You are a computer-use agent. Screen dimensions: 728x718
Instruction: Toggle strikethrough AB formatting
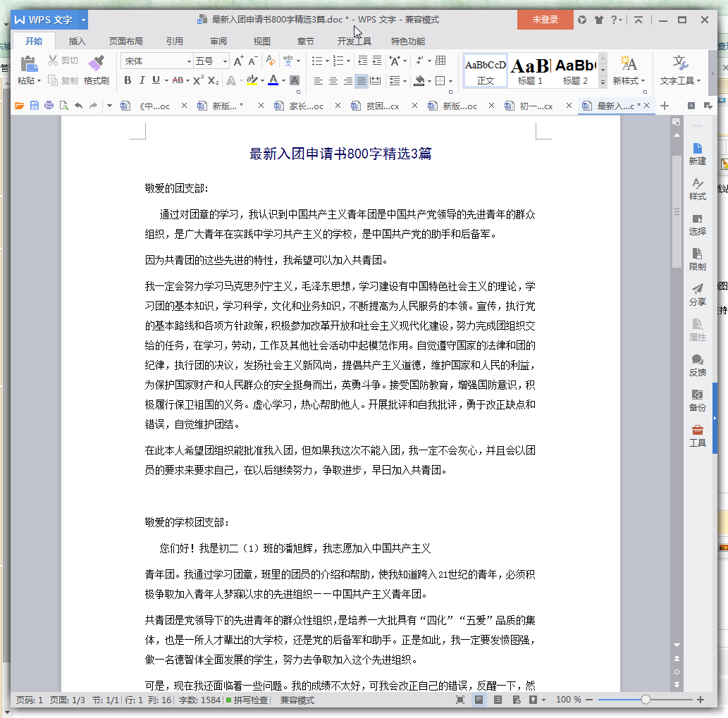(x=178, y=80)
